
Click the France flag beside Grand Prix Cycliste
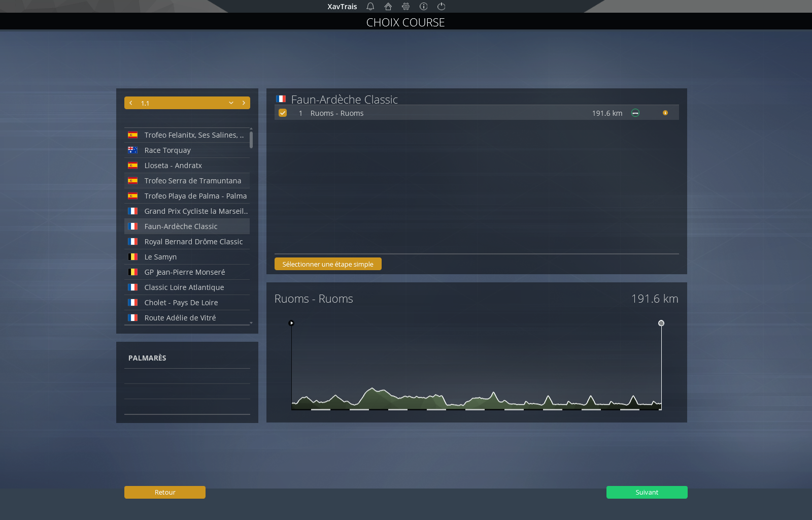coord(133,211)
